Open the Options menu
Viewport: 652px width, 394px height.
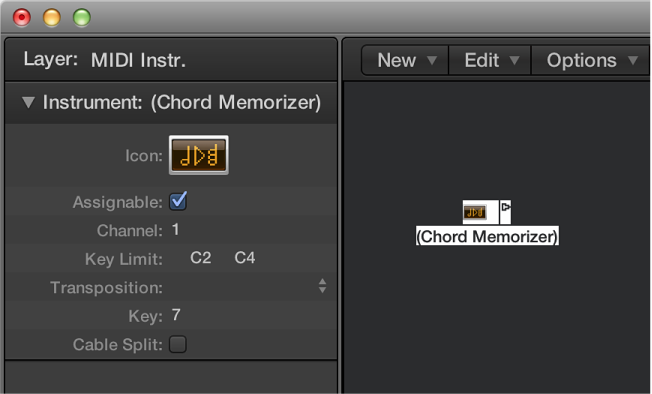click(590, 61)
